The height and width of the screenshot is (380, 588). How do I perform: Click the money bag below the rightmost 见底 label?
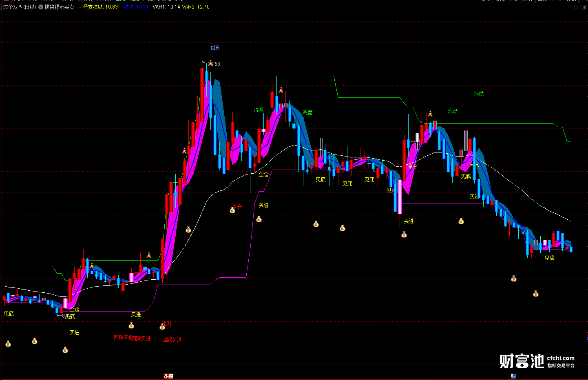(x=514, y=278)
